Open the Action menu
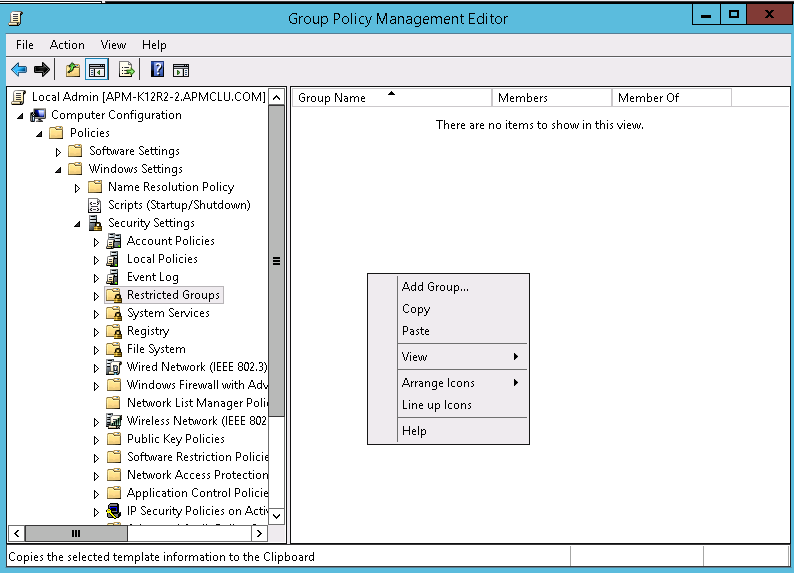Screen dimensions: 794x573 67,45
